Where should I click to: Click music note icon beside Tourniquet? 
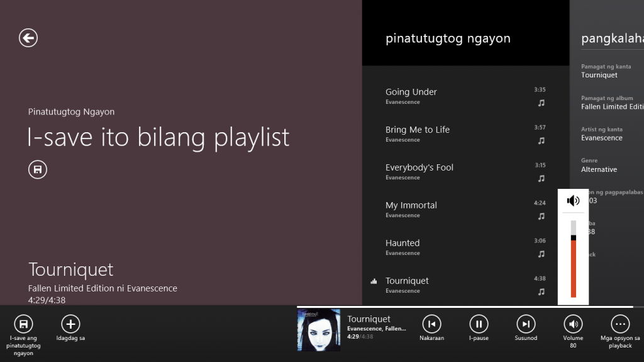click(x=541, y=291)
